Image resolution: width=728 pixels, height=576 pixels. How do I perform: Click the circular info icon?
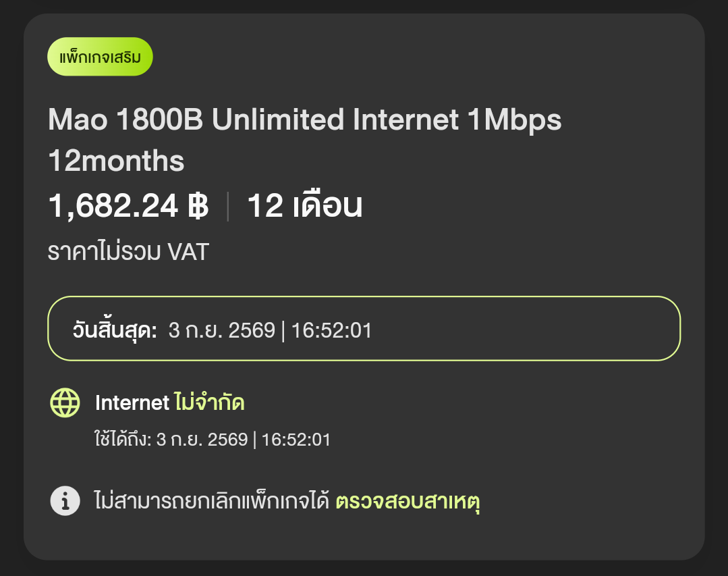[x=65, y=501]
